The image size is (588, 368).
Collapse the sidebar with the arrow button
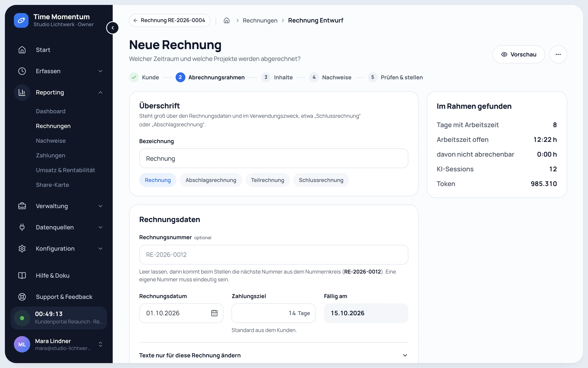tap(112, 28)
